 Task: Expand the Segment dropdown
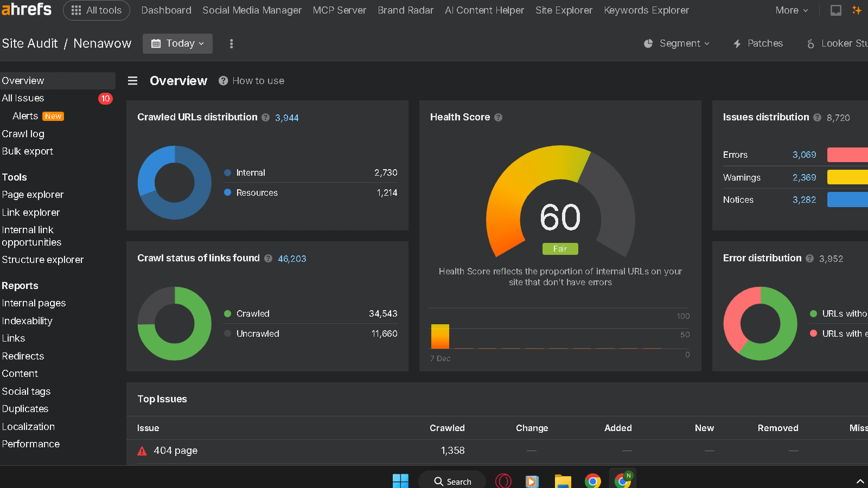tap(677, 43)
